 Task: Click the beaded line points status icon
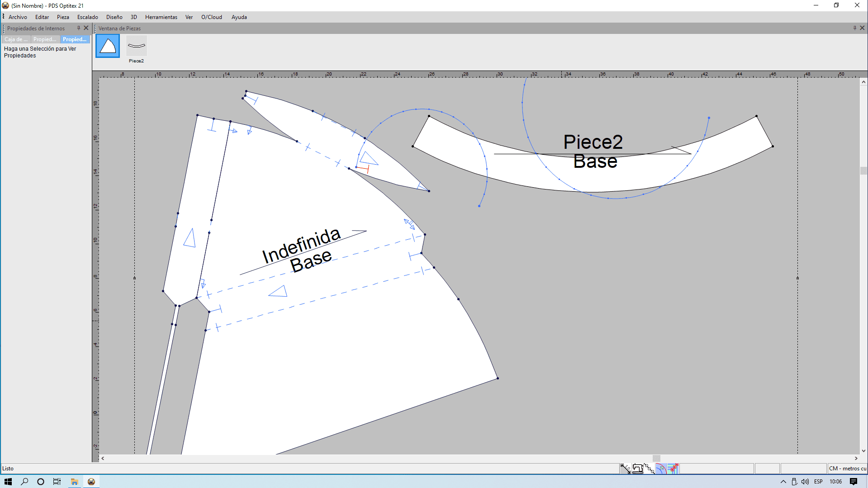(x=649, y=469)
